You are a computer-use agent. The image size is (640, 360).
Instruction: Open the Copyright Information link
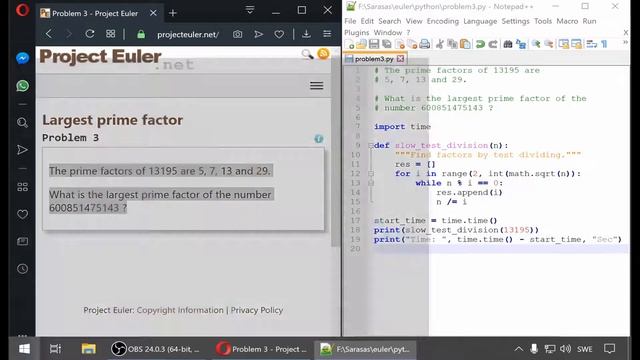click(180, 310)
